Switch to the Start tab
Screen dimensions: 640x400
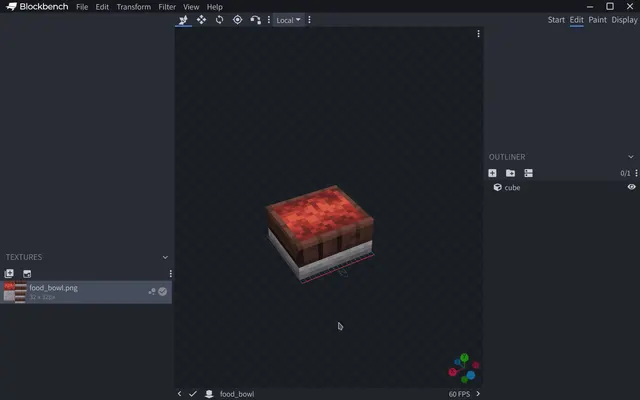point(556,20)
